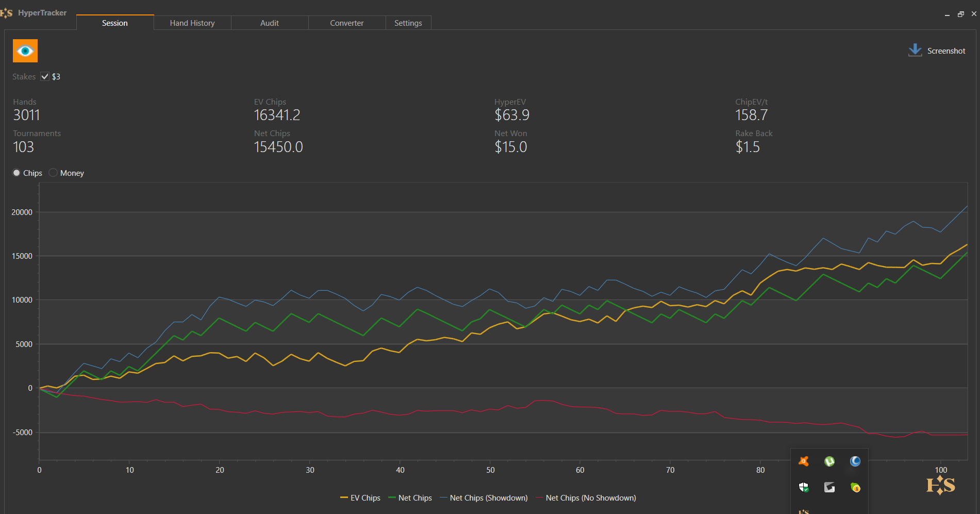This screenshot has width=980, height=514.
Task: Go to the Settings tab
Action: 408,23
